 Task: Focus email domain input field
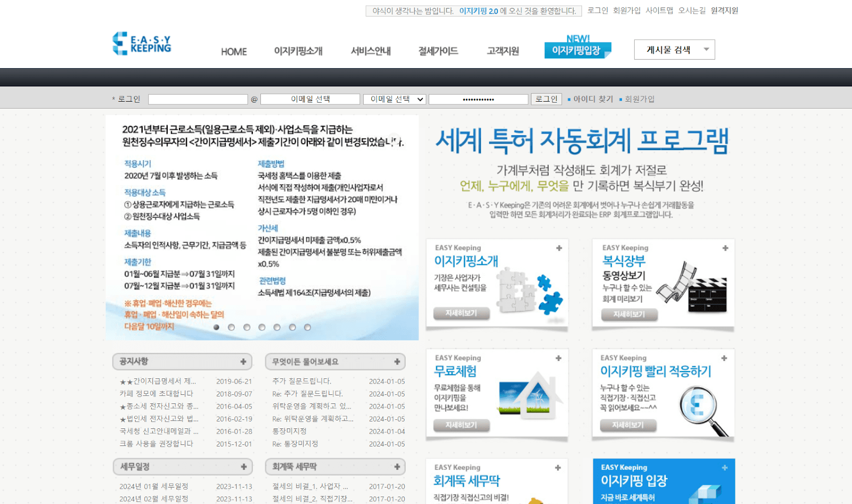310,100
